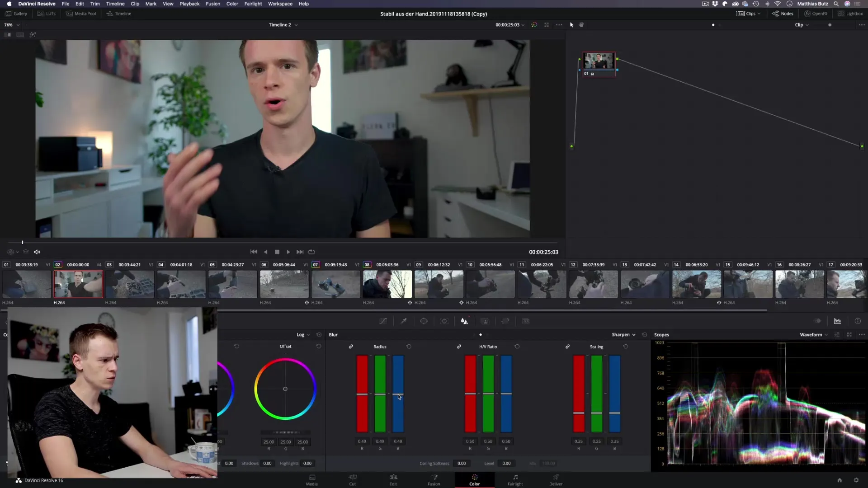The image size is (868, 488).
Task: Open the Timeline 2 dropdown
Action: click(283, 25)
